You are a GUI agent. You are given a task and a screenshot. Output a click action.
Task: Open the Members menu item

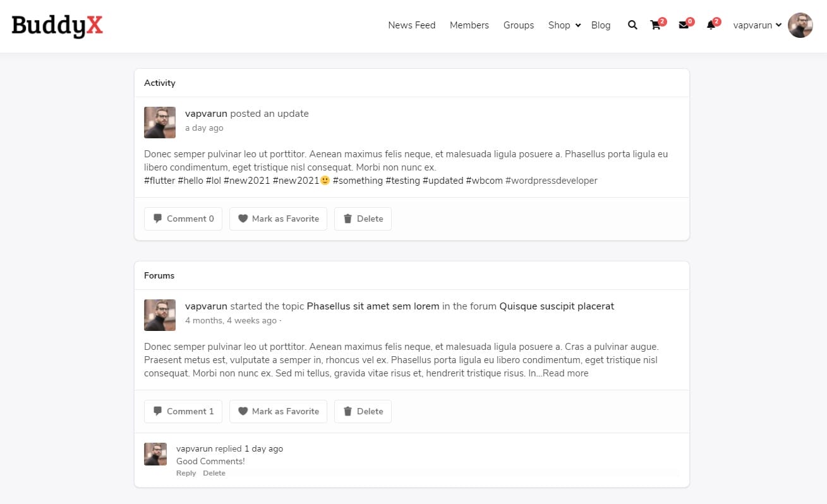pyautogui.click(x=469, y=25)
